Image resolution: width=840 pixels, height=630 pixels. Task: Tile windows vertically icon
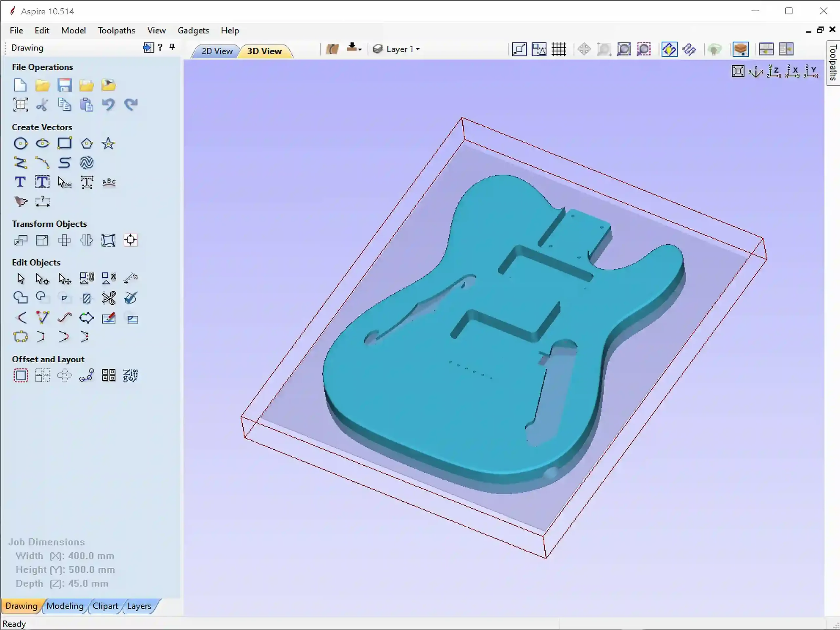(x=786, y=49)
